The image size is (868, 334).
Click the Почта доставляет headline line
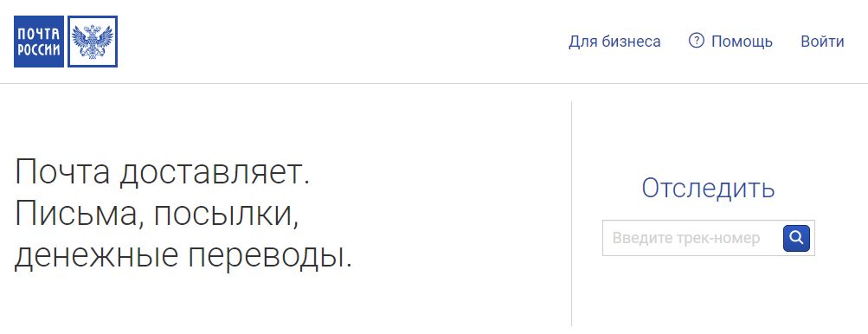(162, 173)
